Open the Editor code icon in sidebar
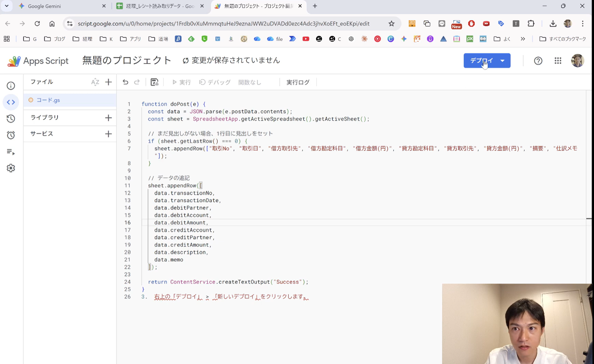 tap(11, 102)
